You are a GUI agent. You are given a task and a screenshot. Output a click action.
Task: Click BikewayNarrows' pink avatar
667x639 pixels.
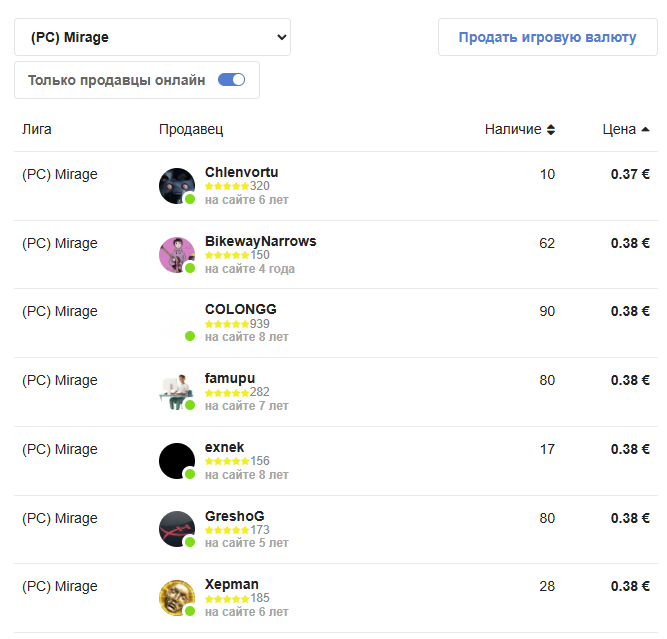point(176,255)
